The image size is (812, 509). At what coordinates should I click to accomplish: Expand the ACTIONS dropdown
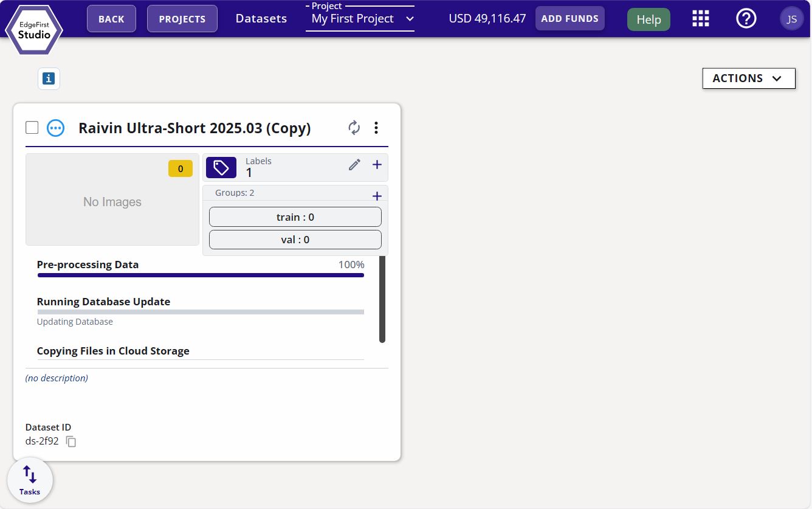(748, 78)
